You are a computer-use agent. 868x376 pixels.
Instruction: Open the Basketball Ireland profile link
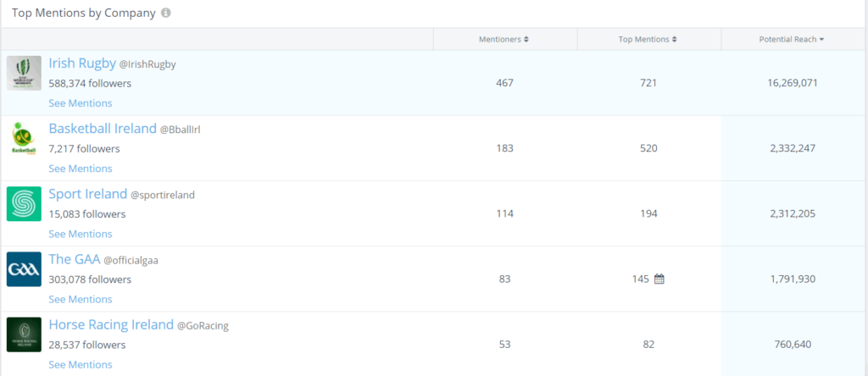point(102,129)
